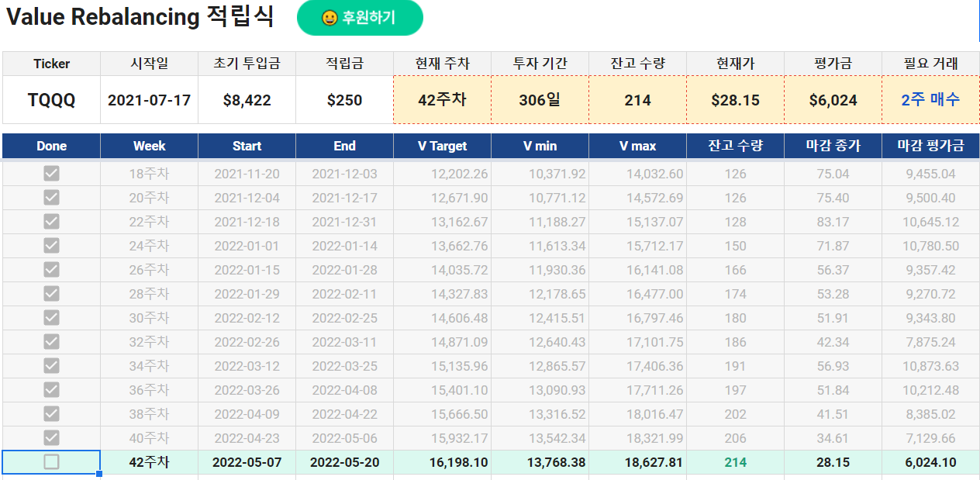Click the 2021-12-31 end date cell
Image resolution: width=980 pixels, height=480 pixels.
point(344,222)
